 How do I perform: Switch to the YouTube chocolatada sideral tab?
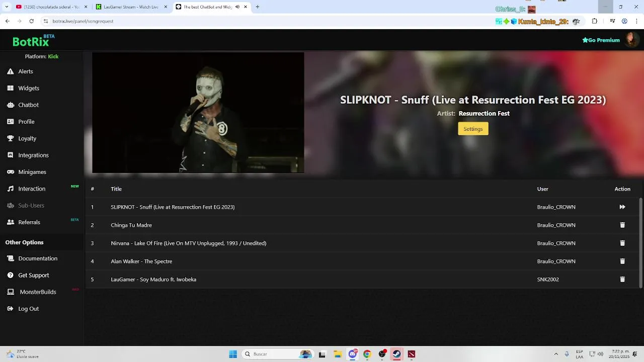pos(51,7)
